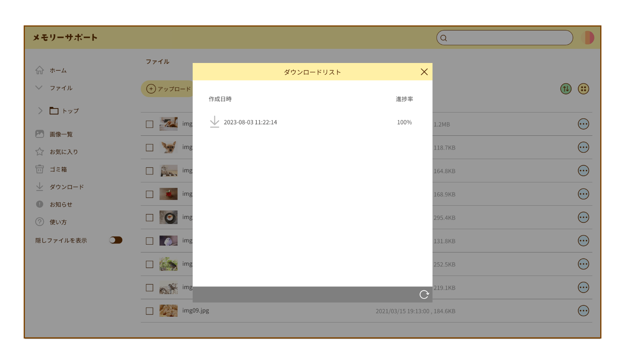This screenshot has height=364, width=625.
Task: Open more options for 219.1KB file
Action: coord(583,287)
